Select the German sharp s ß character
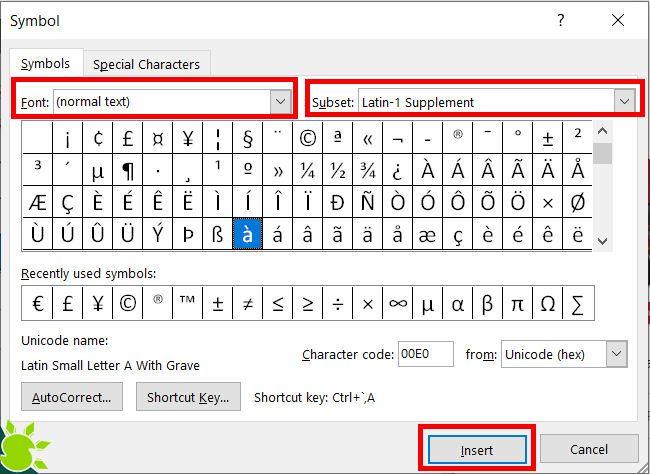The width and height of the screenshot is (650, 474). 217,234
